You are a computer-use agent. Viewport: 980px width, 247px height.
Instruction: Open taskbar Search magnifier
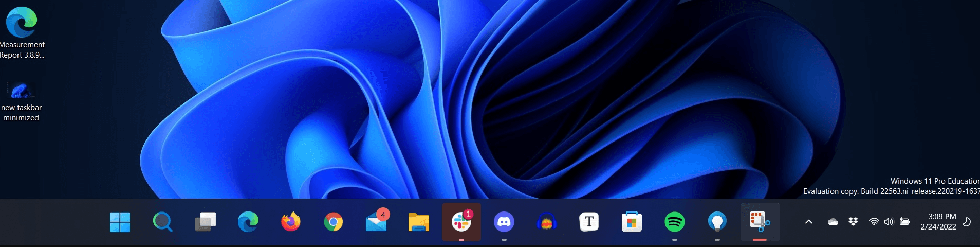(162, 222)
